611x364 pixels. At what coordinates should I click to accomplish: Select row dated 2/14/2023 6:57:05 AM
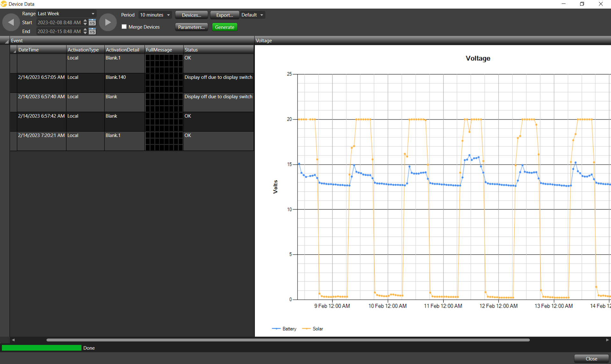tap(132, 83)
